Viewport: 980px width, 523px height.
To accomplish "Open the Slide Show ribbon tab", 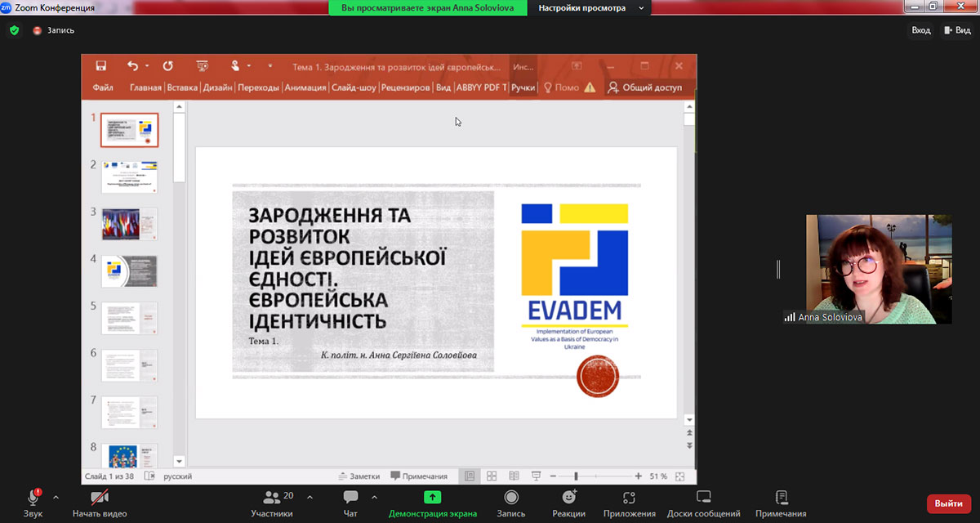I will click(x=354, y=87).
